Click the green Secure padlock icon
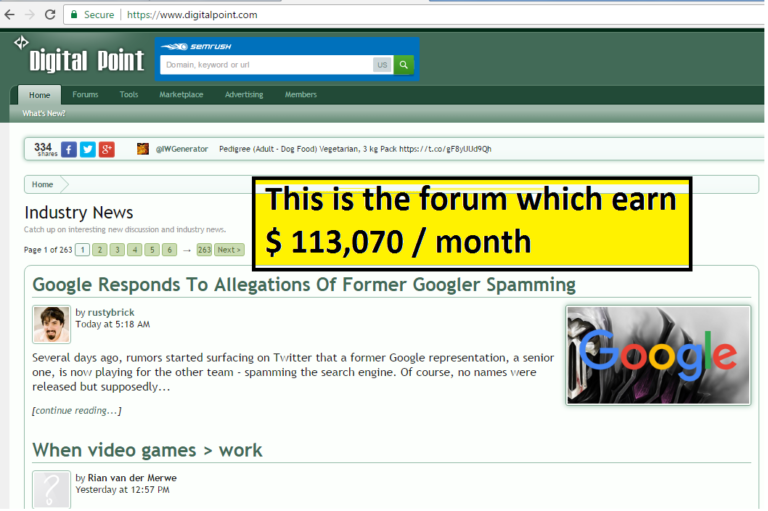The height and width of the screenshot is (511, 768). (x=74, y=15)
